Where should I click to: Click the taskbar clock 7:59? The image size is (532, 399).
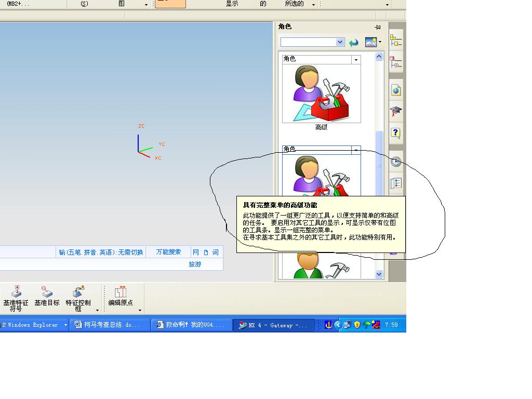(x=391, y=325)
